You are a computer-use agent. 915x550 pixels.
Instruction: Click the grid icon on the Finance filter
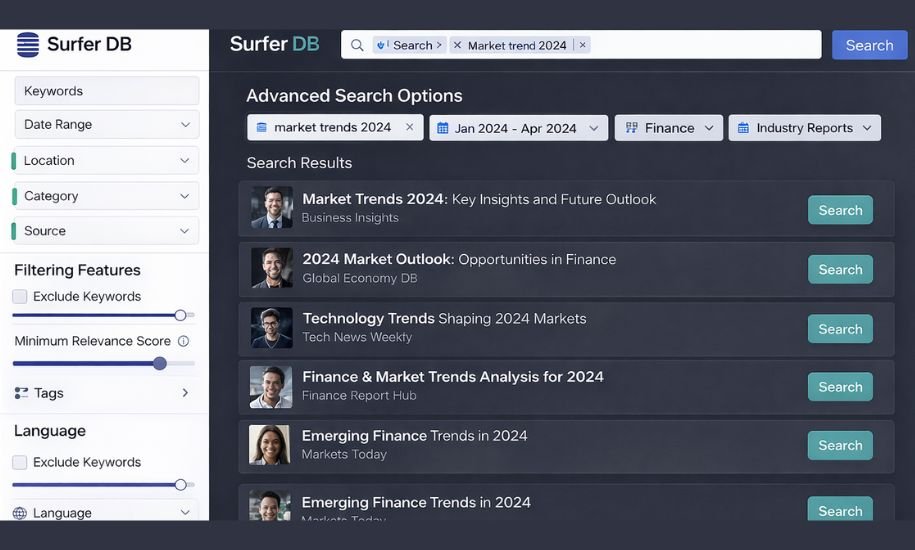632,128
